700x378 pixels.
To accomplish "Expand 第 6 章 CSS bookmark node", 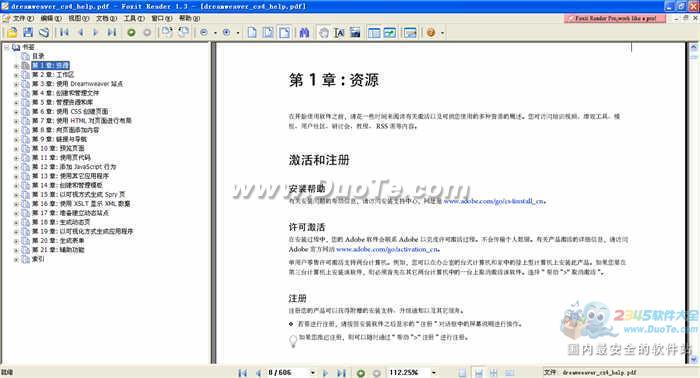I will 16,112.
